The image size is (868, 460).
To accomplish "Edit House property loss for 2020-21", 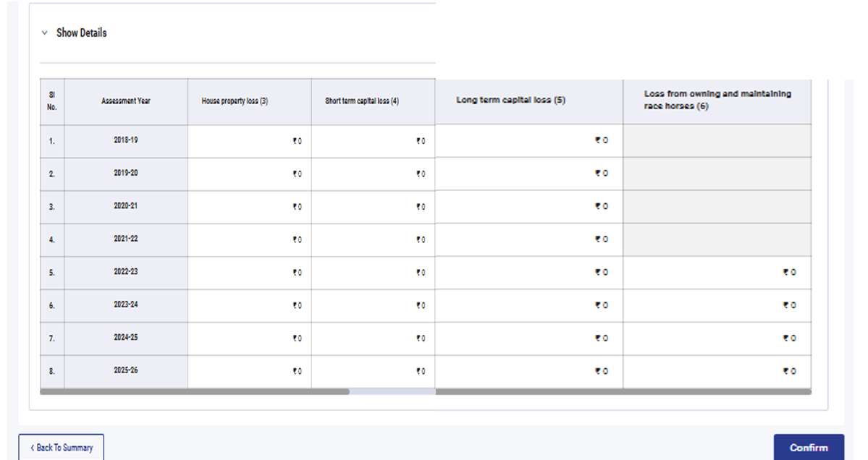I will tap(250, 207).
